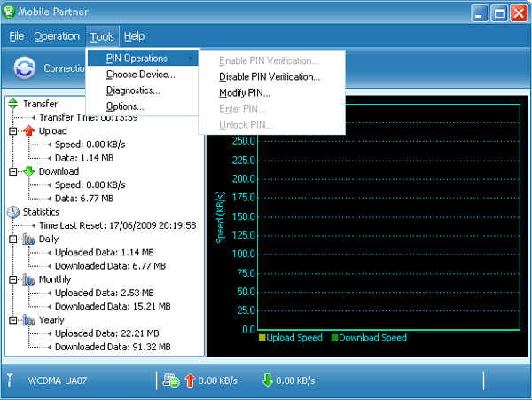Select Daily Downloaded Data: 6.77 MB

[x=111, y=266]
